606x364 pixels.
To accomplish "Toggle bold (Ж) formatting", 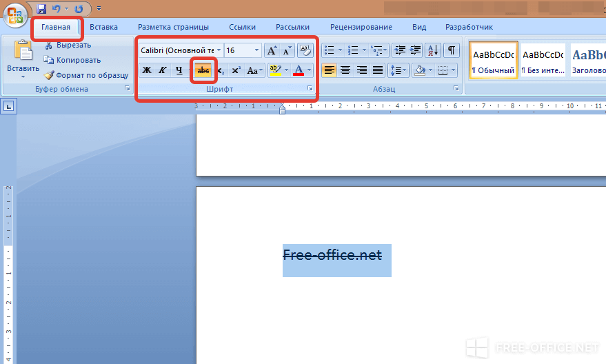I will (x=147, y=70).
